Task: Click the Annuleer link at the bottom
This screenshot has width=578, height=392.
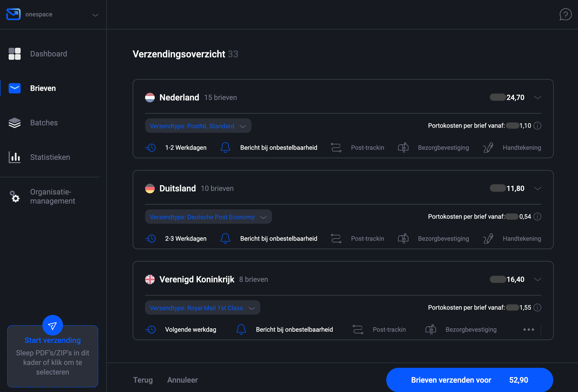Action: [x=182, y=380]
